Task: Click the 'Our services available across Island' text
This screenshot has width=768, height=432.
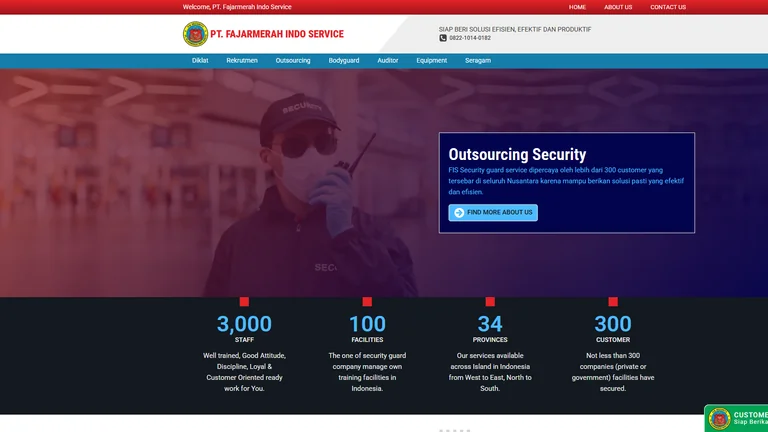Action: (x=490, y=372)
